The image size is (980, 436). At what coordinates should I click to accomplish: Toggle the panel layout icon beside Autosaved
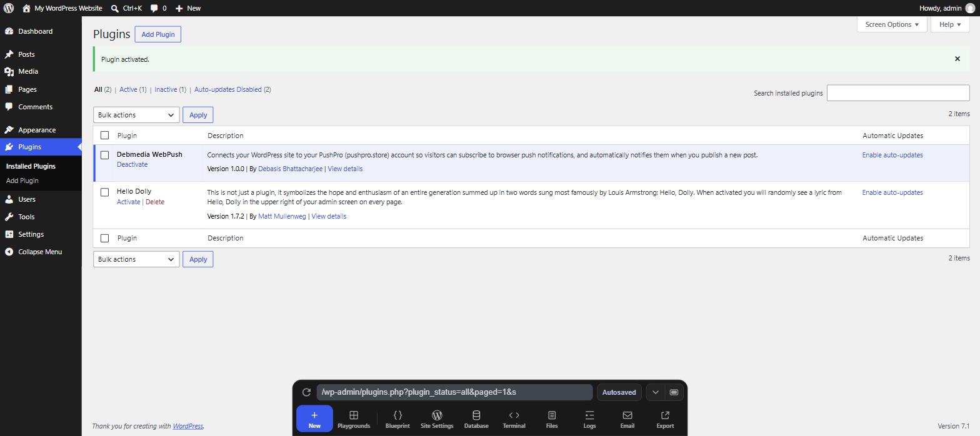coord(674,392)
